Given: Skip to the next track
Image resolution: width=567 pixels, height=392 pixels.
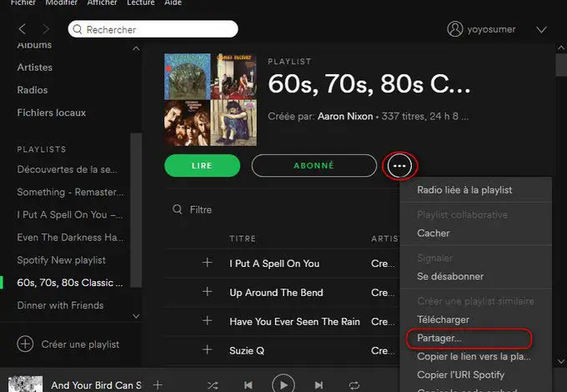Looking at the screenshot, I should tap(319, 385).
